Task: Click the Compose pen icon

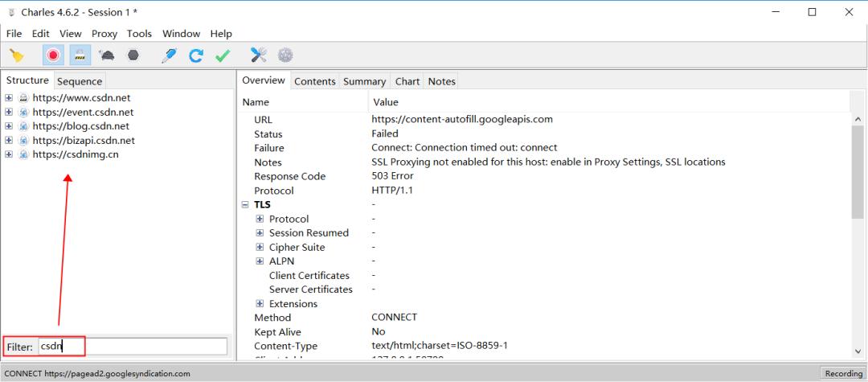Action: tap(170, 55)
